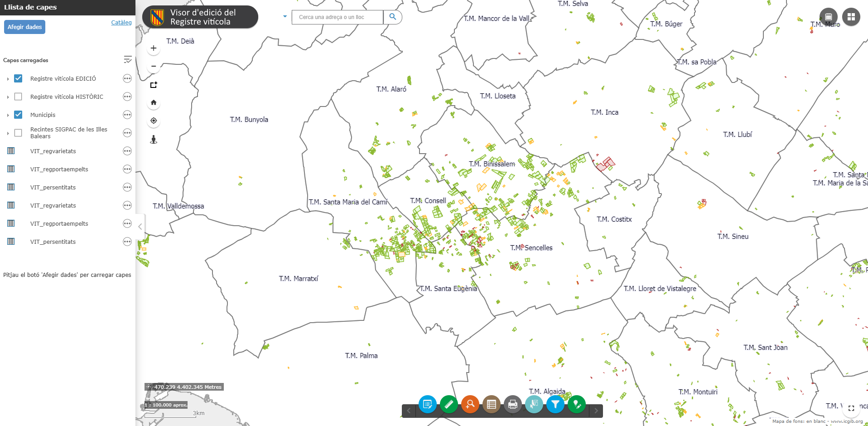Uncheck the Registre vitícola EDICIÓ layer
This screenshot has width=868, height=426.
pyautogui.click(x=18, y=78)
